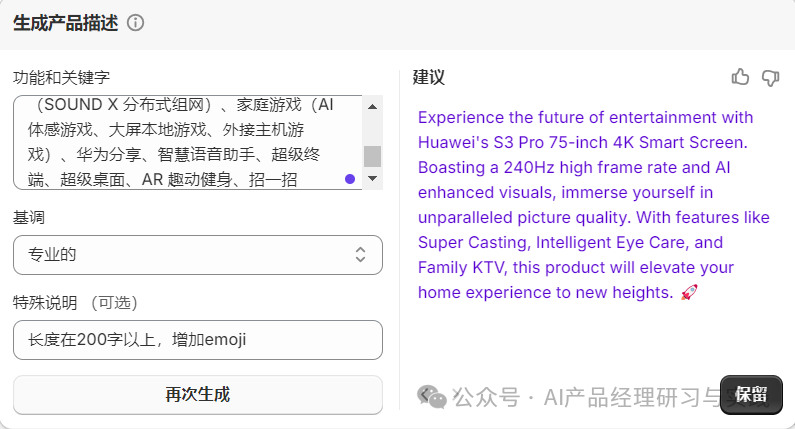Viewport: 795px width, 429px height.
Task: Click the rocket emoji ending the suggestion
Action: coord(688,292)
